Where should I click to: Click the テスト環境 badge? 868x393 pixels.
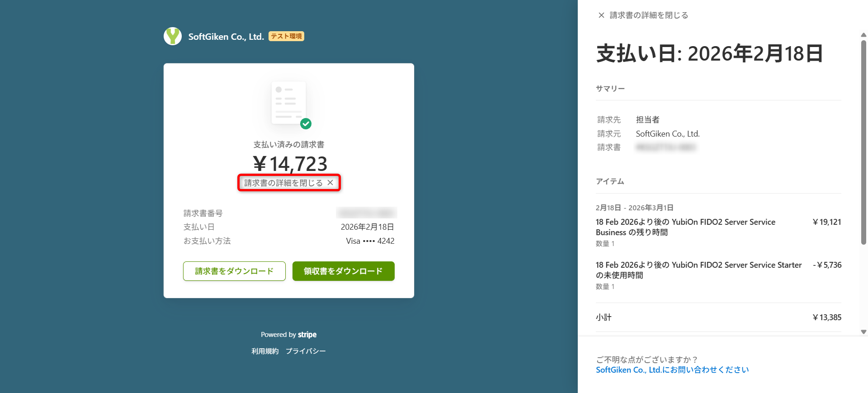286,36
